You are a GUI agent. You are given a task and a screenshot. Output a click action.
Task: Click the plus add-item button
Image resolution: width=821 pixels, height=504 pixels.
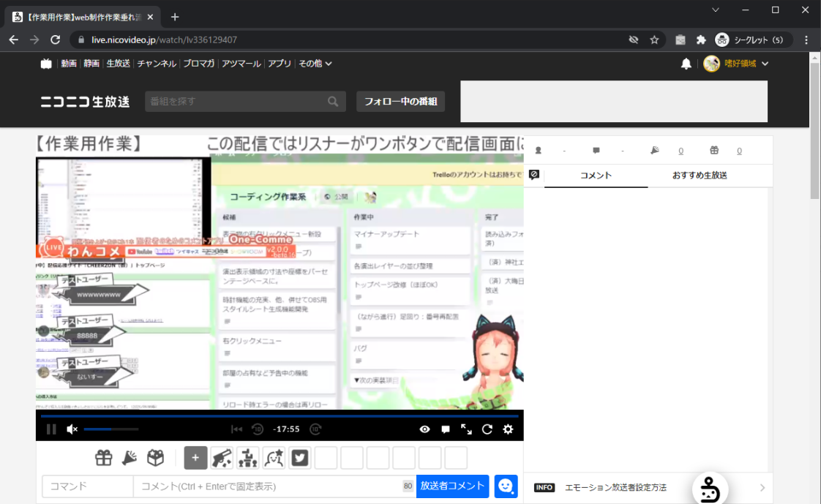coord(195,458)
